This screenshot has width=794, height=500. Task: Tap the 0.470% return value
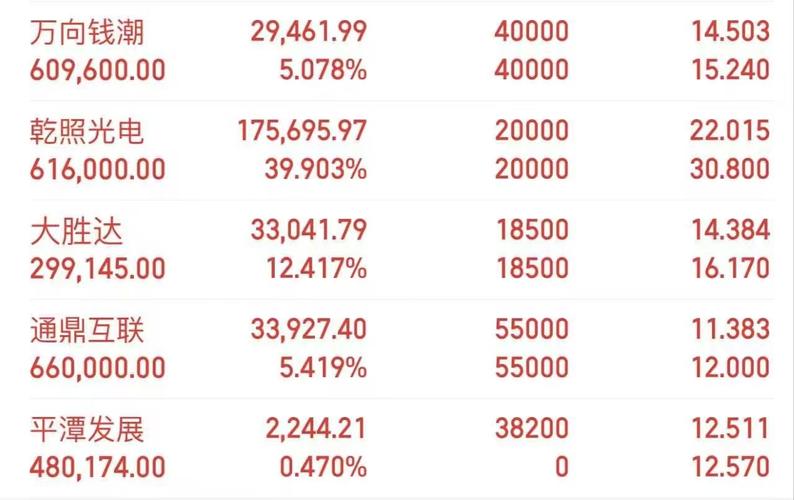point(324,467)
